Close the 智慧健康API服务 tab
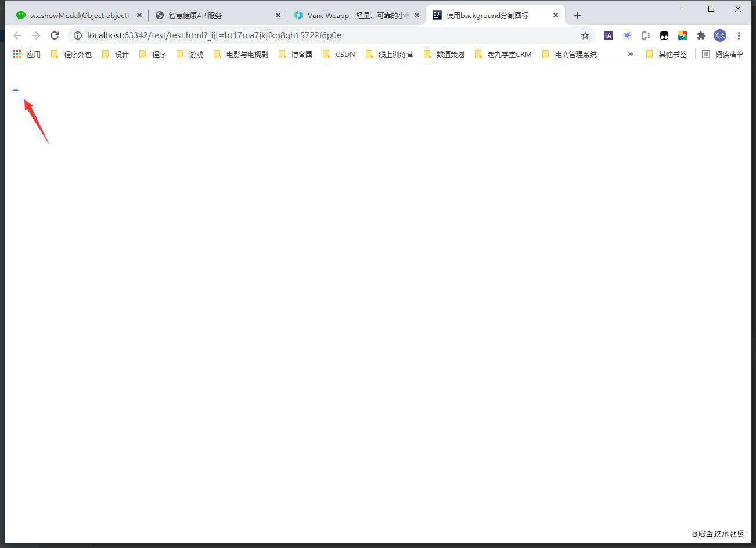The height and width of the screenshot is (548, 756). (278, 15)
